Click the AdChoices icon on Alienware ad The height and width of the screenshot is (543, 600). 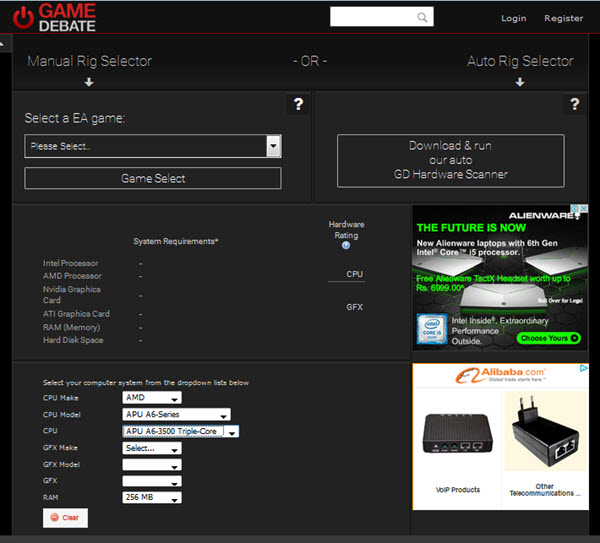(575, 209)
